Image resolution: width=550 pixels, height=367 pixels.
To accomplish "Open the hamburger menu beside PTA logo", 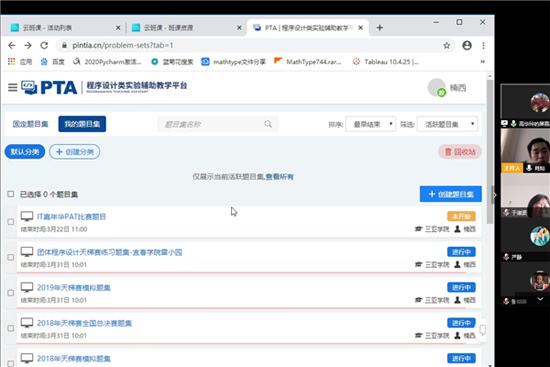I will click(13, 87).
